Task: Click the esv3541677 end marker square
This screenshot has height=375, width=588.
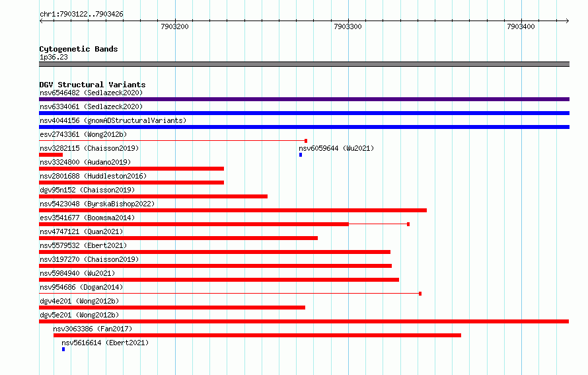Action: (x=408, y=224)
